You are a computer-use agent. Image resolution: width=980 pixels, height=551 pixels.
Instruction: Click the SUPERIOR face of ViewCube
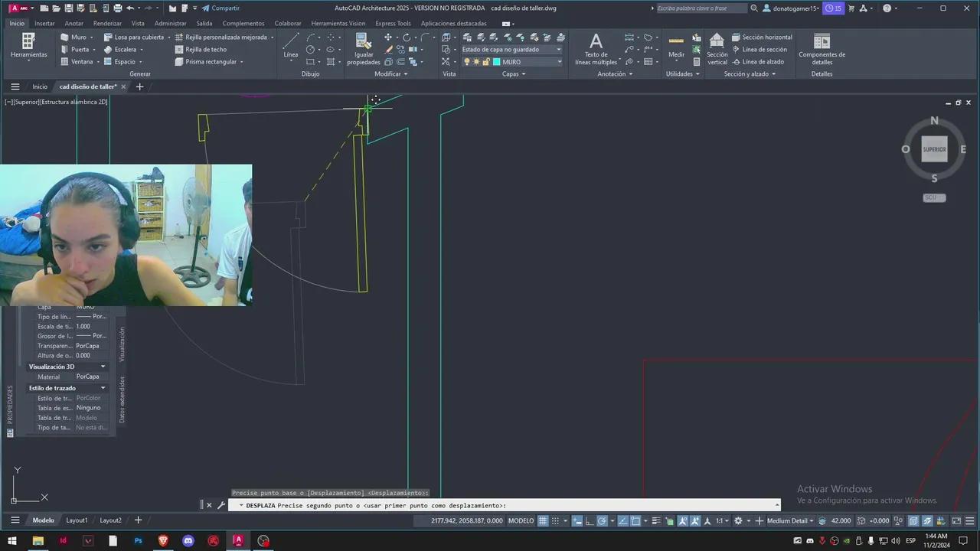[934, 149]
